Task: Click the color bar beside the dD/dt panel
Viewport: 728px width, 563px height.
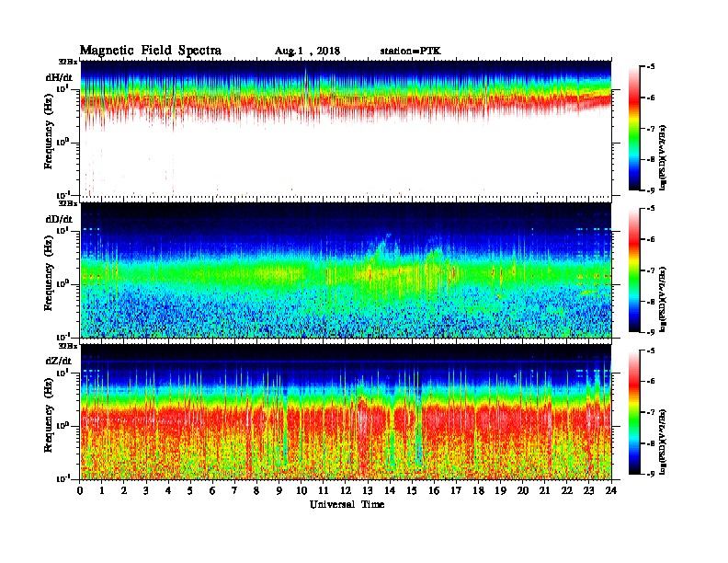Action: pyautogui.click(x=633, y=270)
